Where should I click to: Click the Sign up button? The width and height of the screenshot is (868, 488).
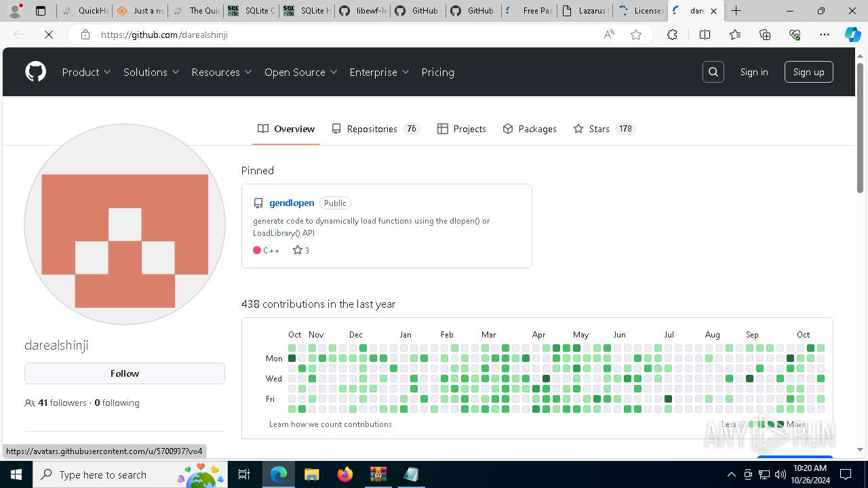click(808, 72)
